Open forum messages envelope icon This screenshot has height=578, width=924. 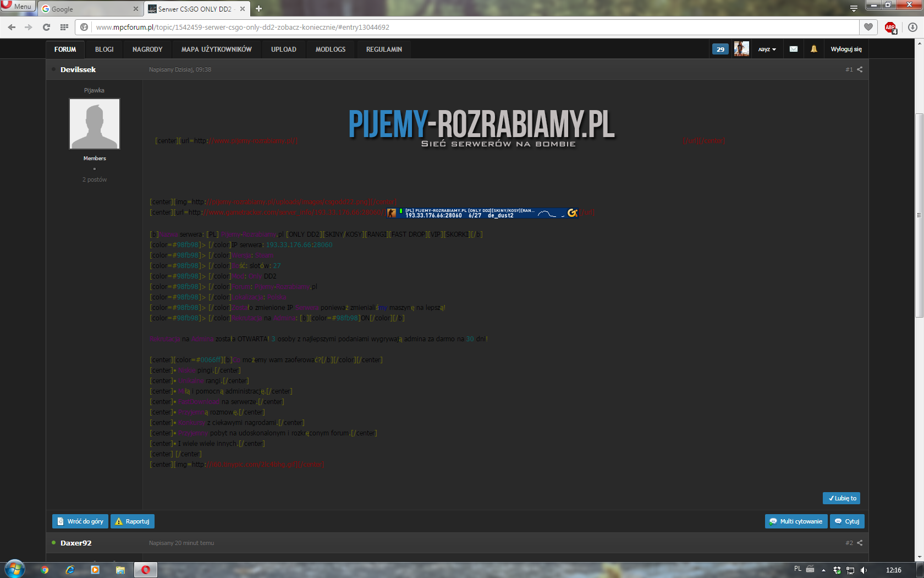coord(794,49)
